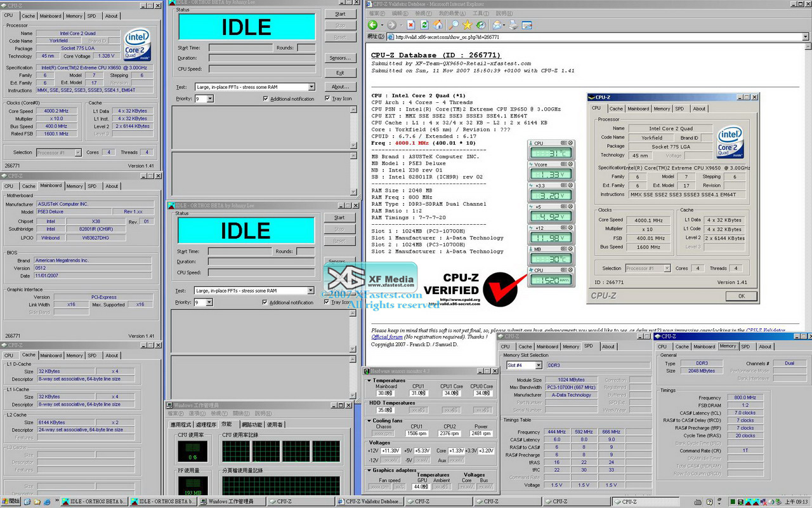
Task: Click the Core Speed value 4000.2 MHz
Action: click(x=56, y=111)
